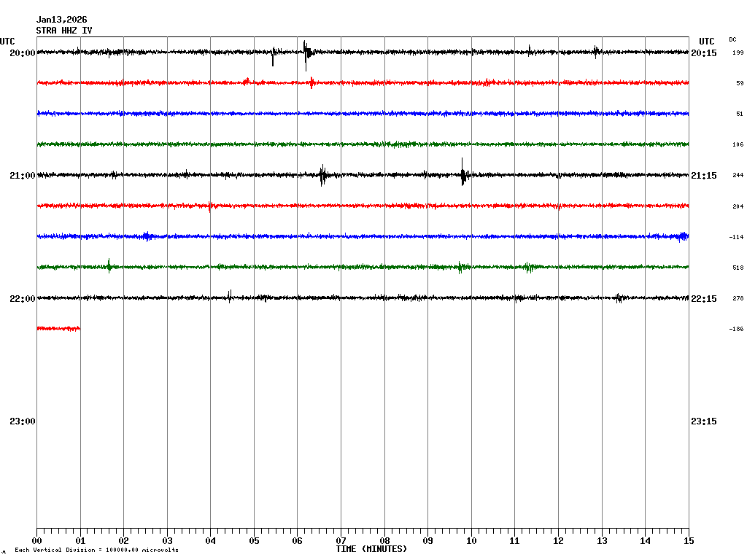Select the DC column header
This screenshot has height=560, width=747.
[732, 39]
